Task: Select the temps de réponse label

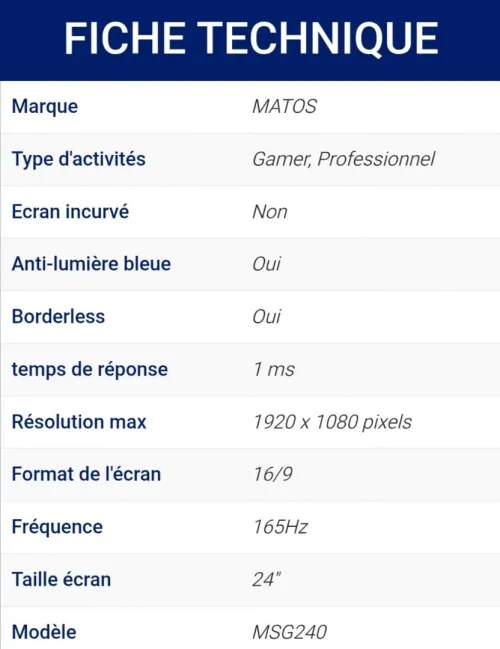Action: tap(90, 370)
